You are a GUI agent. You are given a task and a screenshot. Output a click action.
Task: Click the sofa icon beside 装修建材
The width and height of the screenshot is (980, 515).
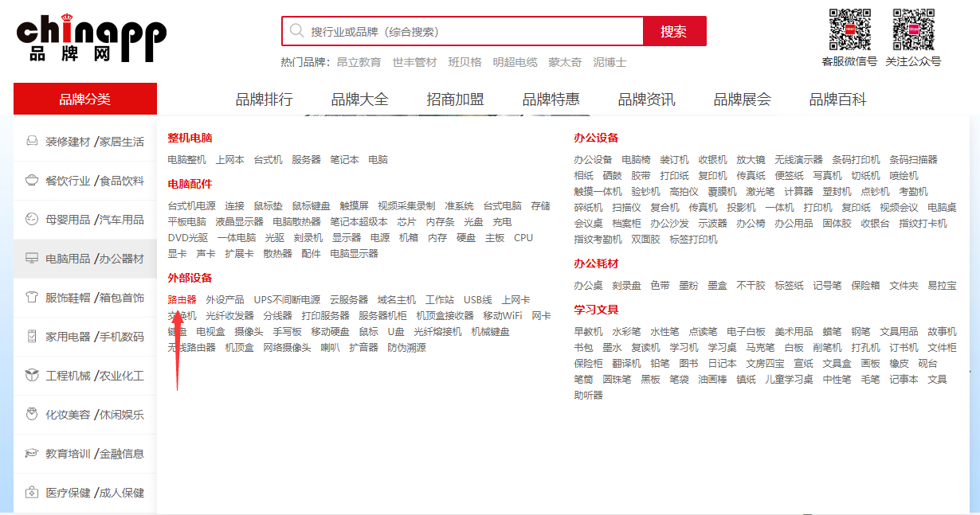(x=32, y=142)
